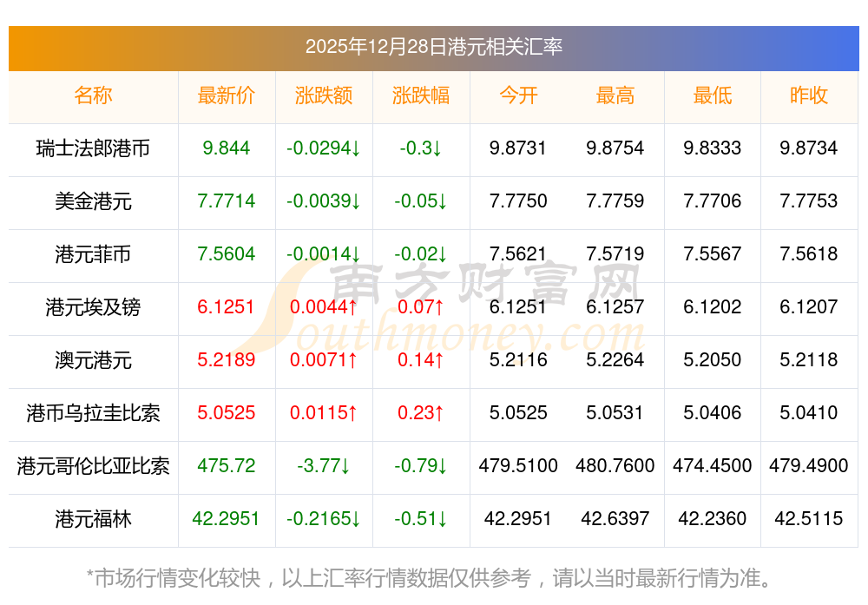The height and width of the screenshot is (605, 868).
Task: Click change amount -0.0294↓
Action: [323, 148]
